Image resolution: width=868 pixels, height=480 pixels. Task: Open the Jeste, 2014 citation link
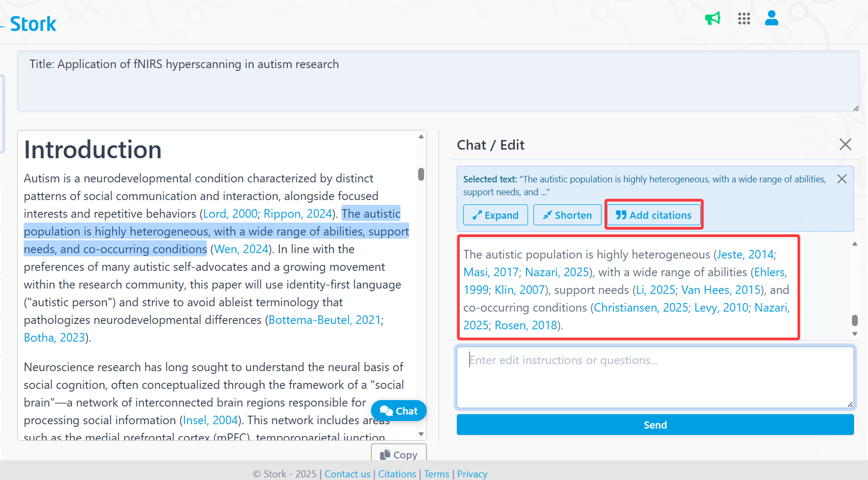[x=745, y=254]
